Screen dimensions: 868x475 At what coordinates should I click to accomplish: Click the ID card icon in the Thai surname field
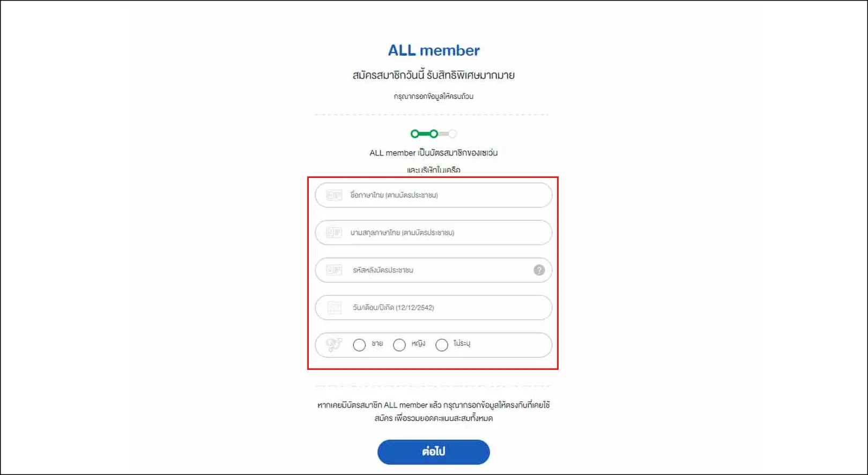(333, 233)
